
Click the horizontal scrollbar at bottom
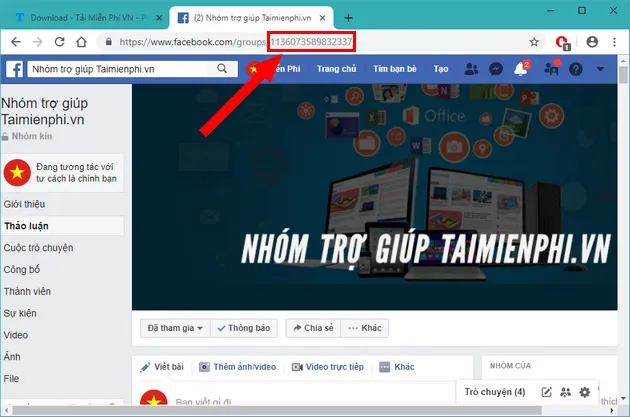[277, 410]
